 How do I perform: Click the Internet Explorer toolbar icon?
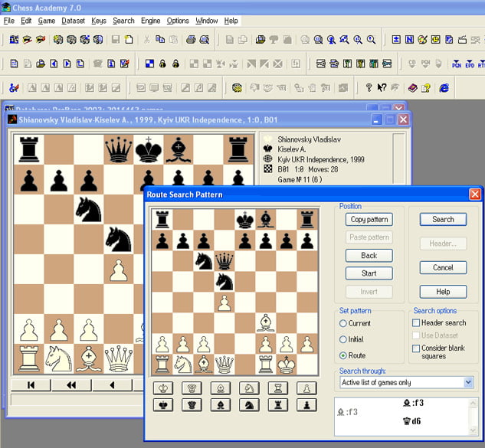point(444,88)
